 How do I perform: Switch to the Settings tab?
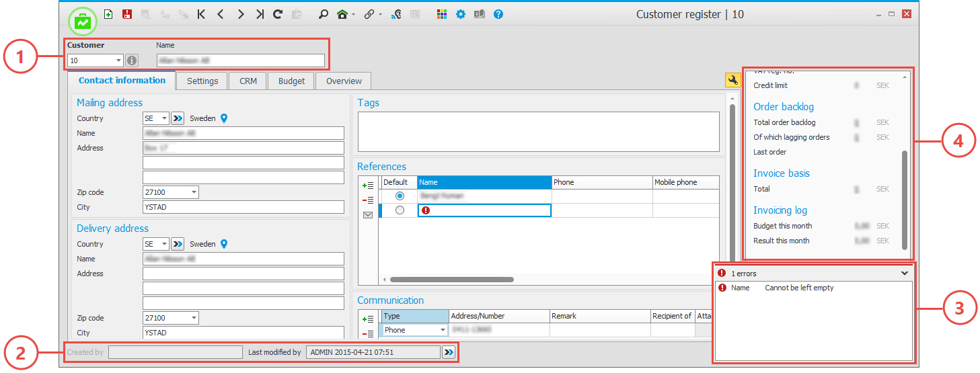(202, 81)
